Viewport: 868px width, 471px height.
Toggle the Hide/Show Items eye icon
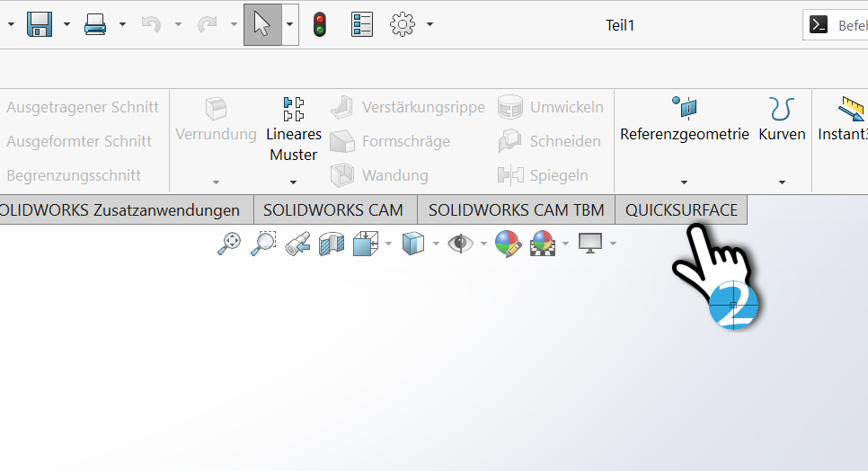[x=461, y=244]
